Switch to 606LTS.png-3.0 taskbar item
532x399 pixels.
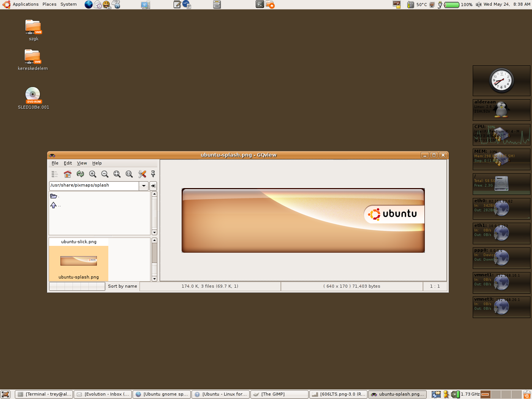click(x=339, y=394)
